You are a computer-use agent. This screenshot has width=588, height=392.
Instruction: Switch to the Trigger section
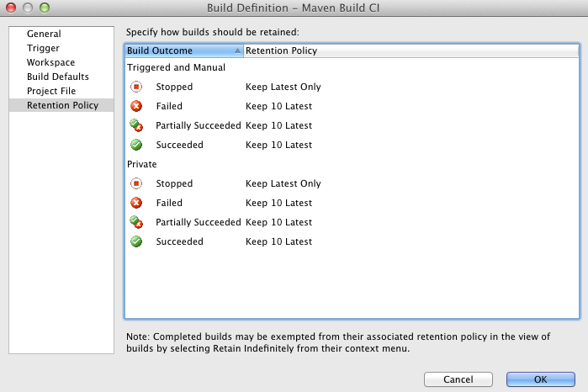[x=43, y=48]
